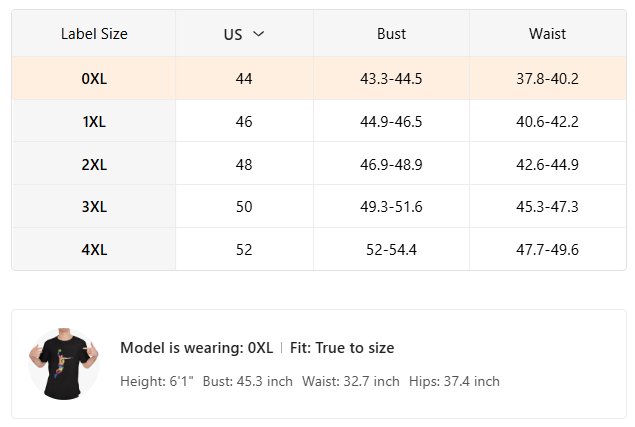Click the model T-shirt thumbnail image

[x=64, y=364]
